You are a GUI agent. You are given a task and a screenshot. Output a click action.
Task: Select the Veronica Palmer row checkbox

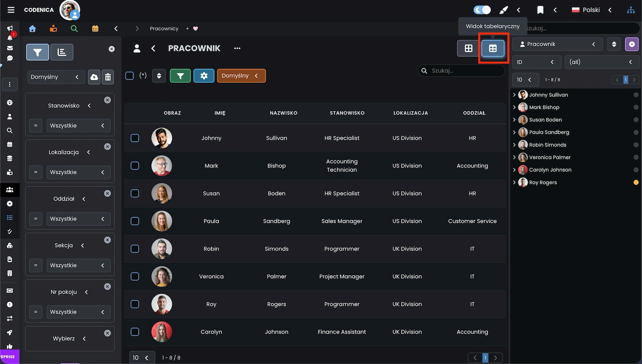tap(135, 277)
